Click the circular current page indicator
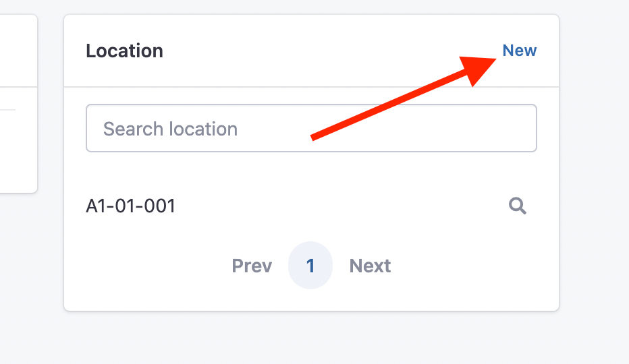Screen dimensions: 629x364 [x=310, y=266]
